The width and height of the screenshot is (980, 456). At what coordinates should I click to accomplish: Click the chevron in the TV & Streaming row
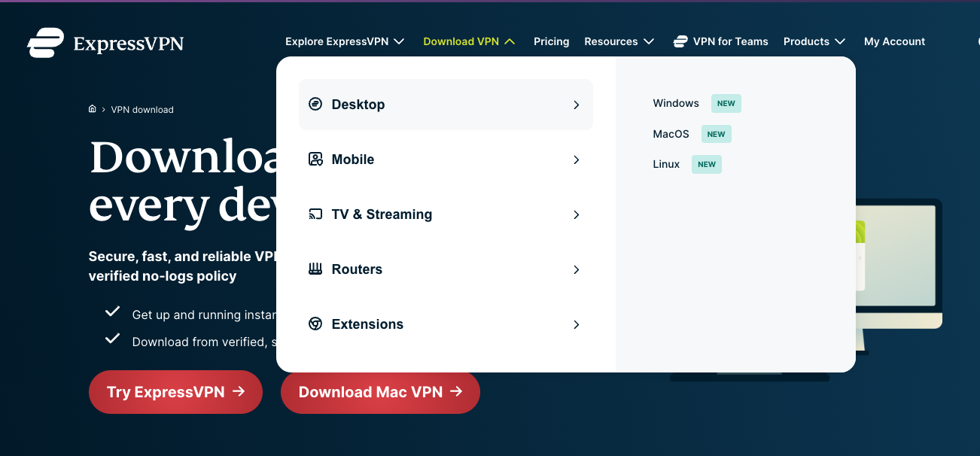point(577,214)
